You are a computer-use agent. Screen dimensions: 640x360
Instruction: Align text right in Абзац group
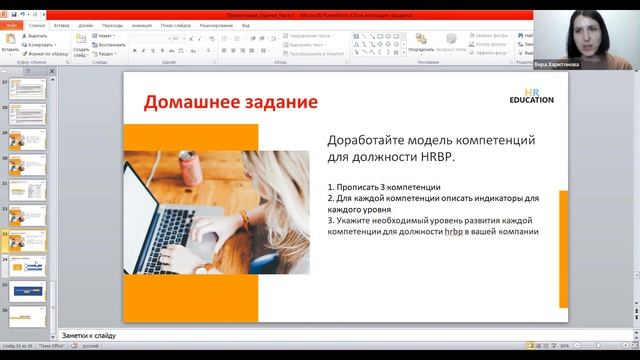pyautogui.click(x=242, y=51)
